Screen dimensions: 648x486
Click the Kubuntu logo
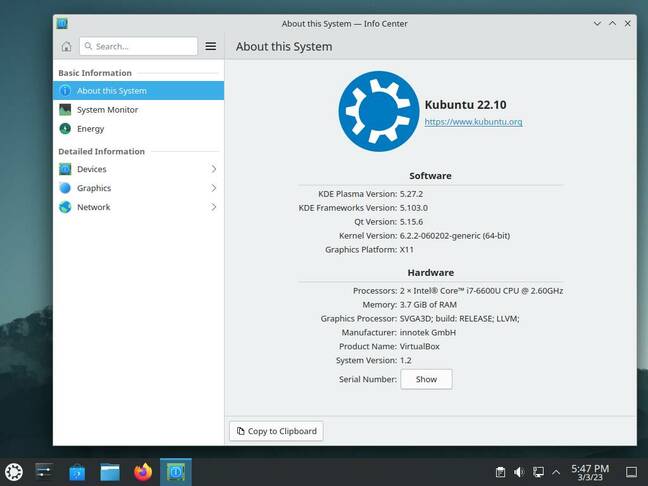379,111
